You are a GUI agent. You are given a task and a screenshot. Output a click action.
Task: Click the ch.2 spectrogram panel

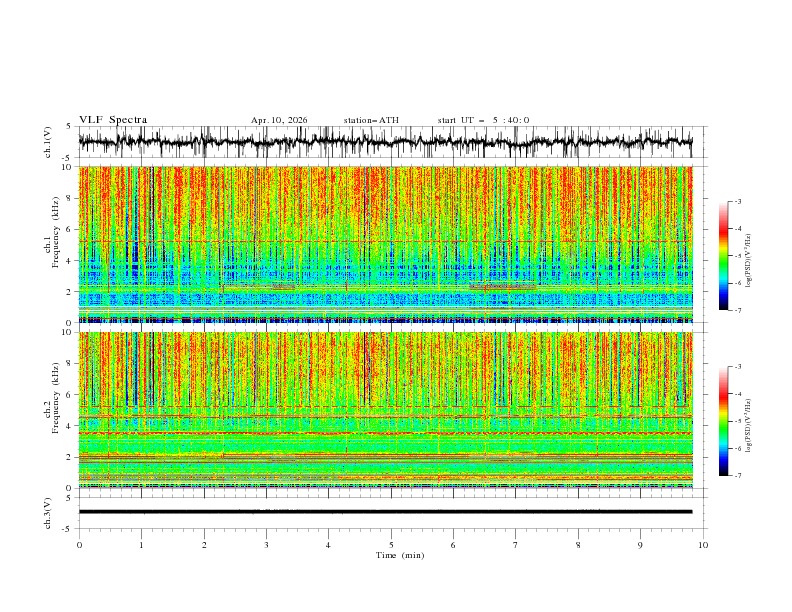(386, 410)
